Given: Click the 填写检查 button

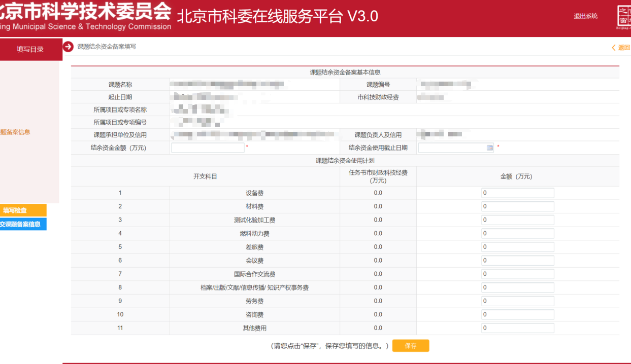Looking at the screenshot, I should pyautogui.click(x=22, y=210).
